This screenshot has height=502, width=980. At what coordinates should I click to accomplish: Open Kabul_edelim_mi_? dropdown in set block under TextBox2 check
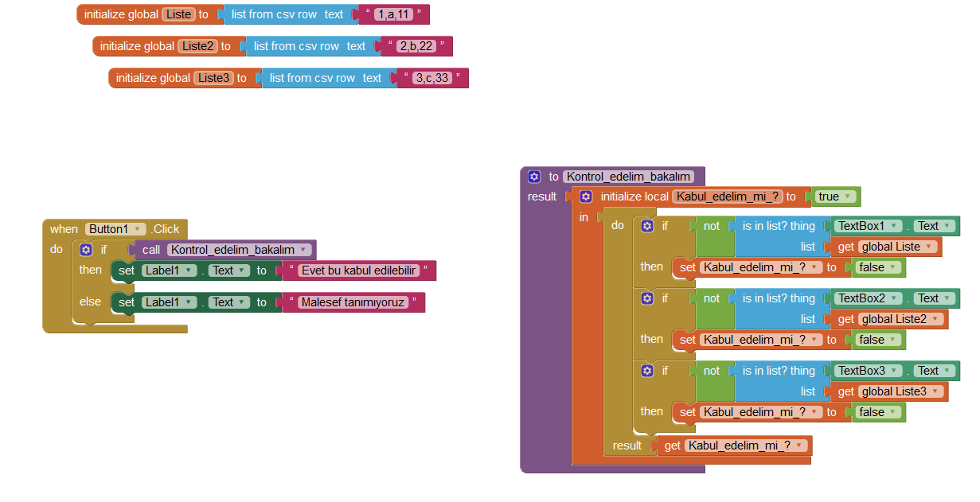coord(760,340)
